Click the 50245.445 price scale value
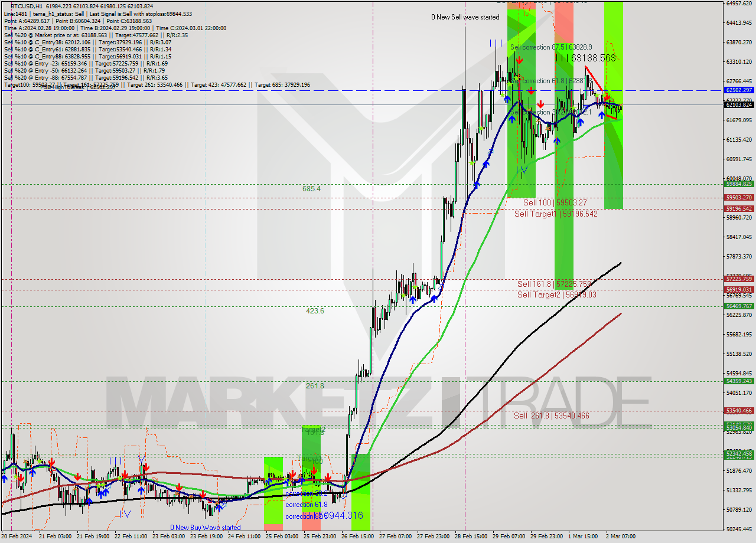The width and height of the screenshot is (756, 543). coord(739,529)
